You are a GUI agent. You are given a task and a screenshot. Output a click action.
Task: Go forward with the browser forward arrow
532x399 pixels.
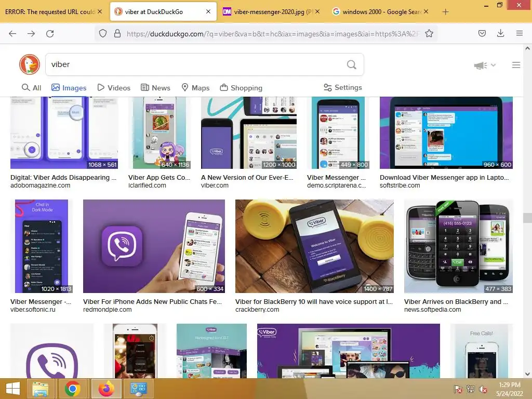click(x=31, y=33)
